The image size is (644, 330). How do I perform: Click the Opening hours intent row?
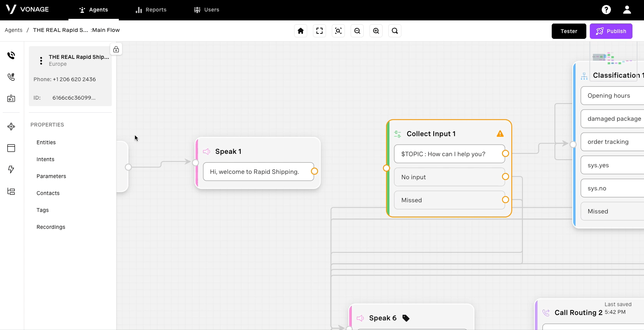[x=612, y=96]
